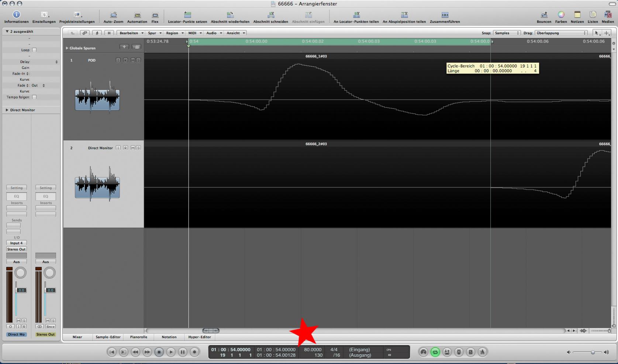Add a new track with plus button

124,47
